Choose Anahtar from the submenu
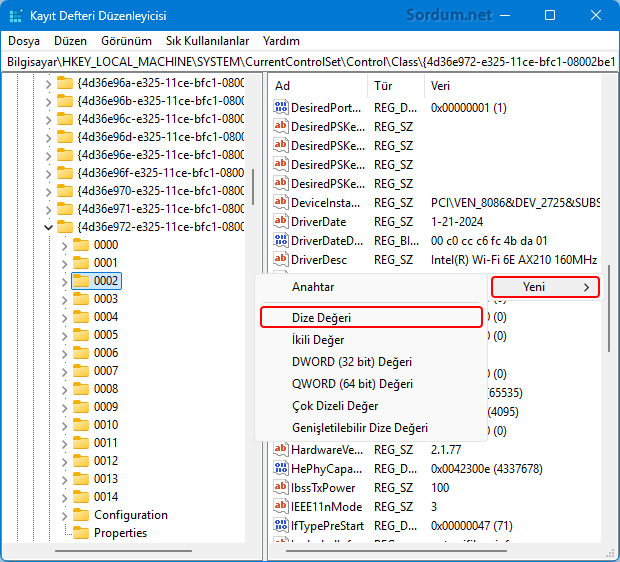 (x=371, y=287)
